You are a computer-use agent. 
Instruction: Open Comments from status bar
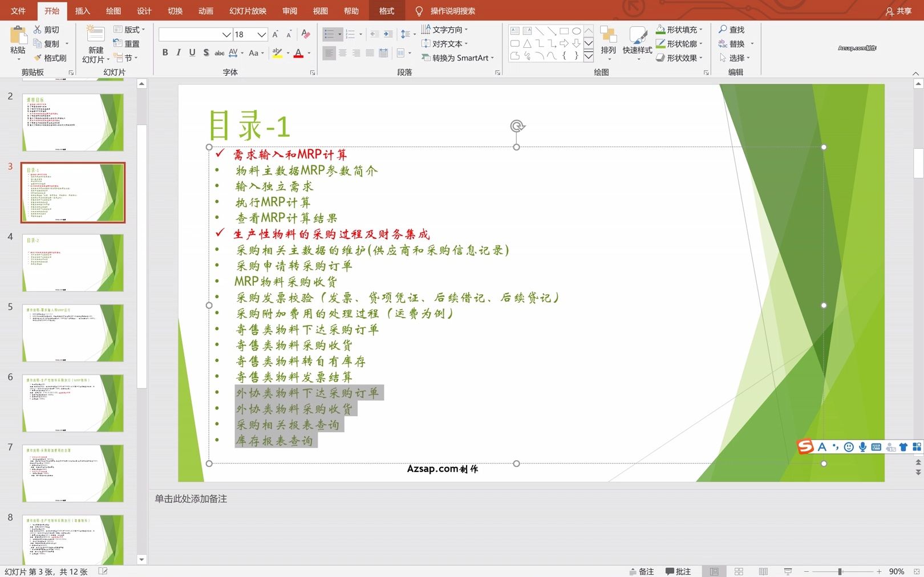(678, 571)
